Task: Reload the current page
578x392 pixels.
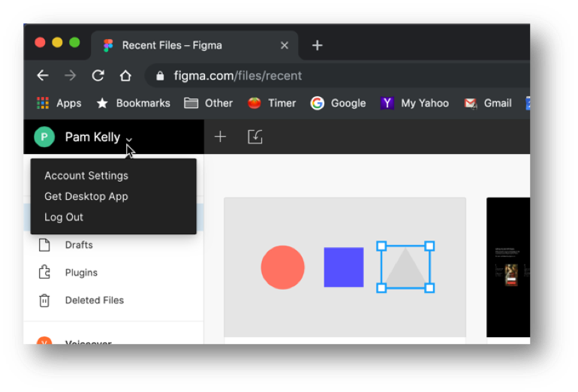Action: pyautogui.click(x=98, y=76)
